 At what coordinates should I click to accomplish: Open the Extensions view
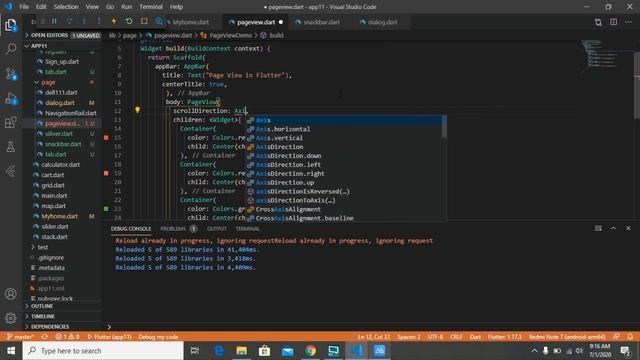(x=11, y=122)
